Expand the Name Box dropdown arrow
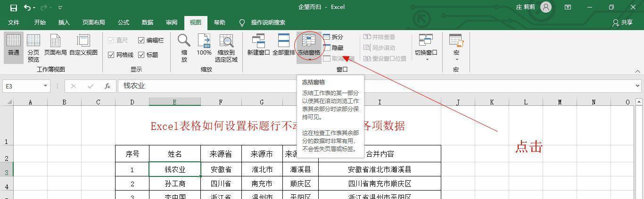The image size is (644, 199). click(x=46, y=86)
